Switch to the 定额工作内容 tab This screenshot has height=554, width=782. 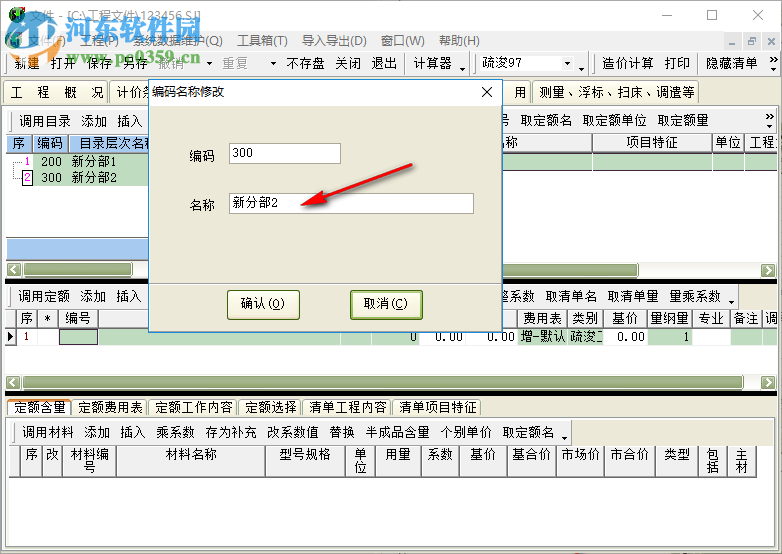pos(193,408)
